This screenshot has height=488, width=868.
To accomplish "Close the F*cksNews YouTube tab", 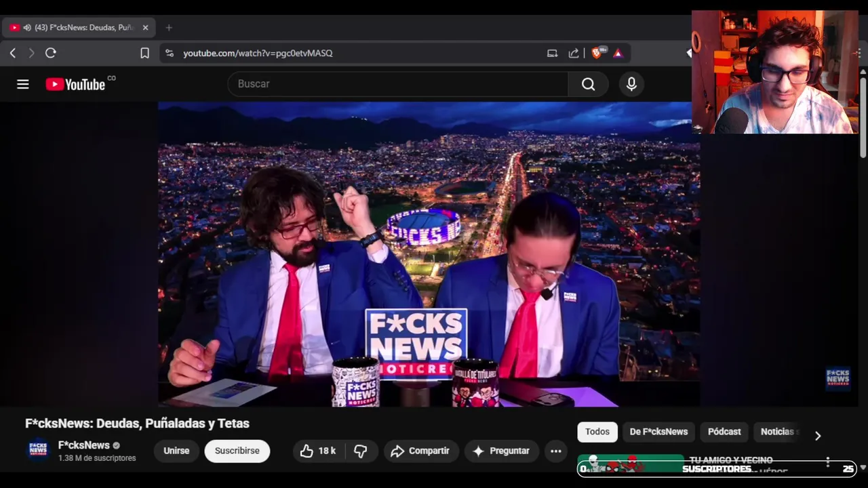I will tap(145, 28).
